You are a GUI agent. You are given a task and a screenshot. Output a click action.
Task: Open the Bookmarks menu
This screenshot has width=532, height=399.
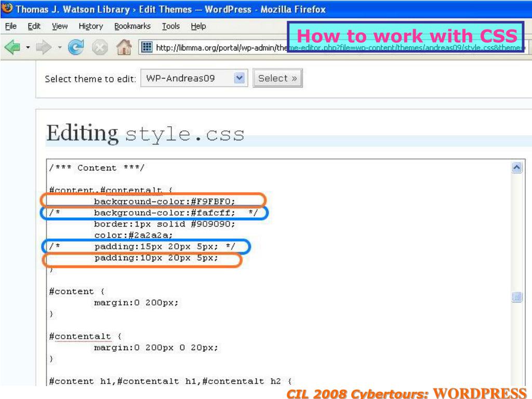(x=132, y=26)
